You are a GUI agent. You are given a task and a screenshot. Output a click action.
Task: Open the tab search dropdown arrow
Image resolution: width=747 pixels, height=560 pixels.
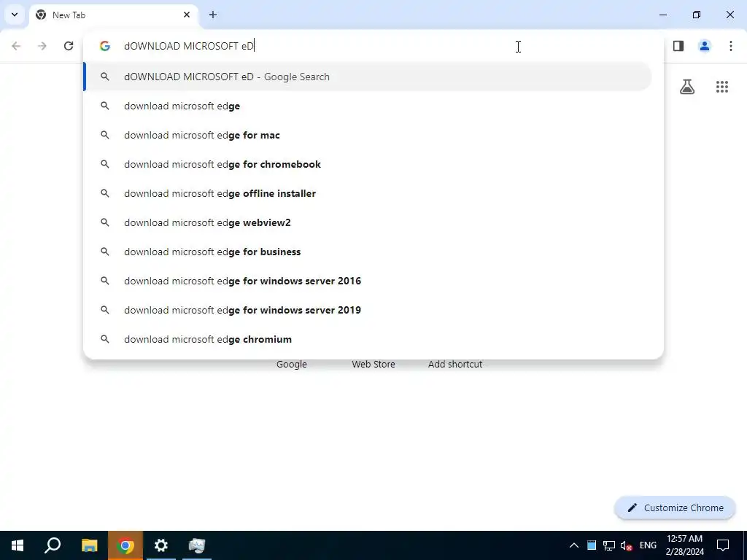coord(15,15)
